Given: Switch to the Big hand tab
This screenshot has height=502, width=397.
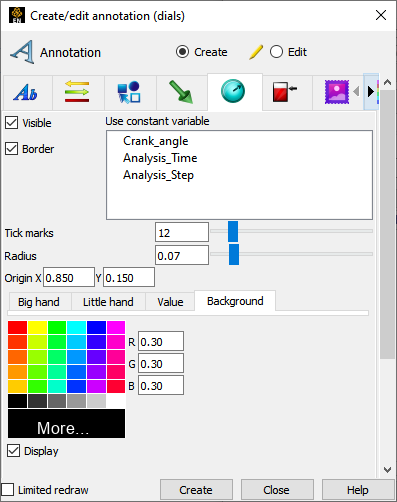Looking at the screenshot, I should [x=39, y=302].
